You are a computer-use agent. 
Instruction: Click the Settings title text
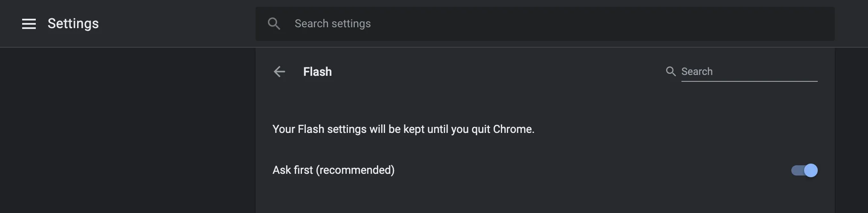(73, 24)
